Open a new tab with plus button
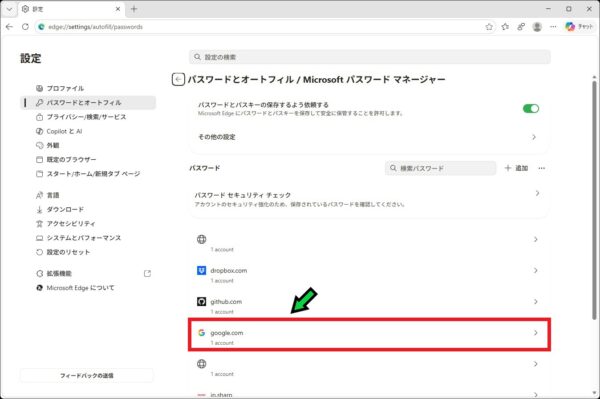The height and width of the screenshot is (399, 600). pos(134,9)
